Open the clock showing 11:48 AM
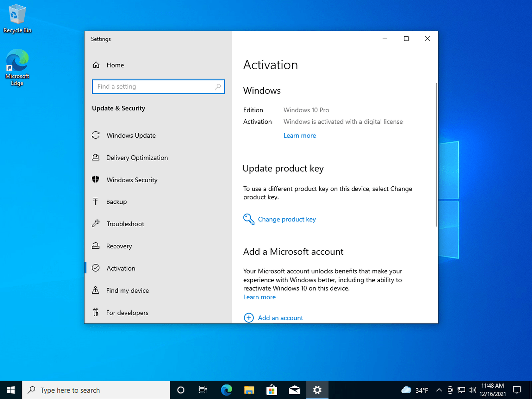 click(x=492, y=390)
